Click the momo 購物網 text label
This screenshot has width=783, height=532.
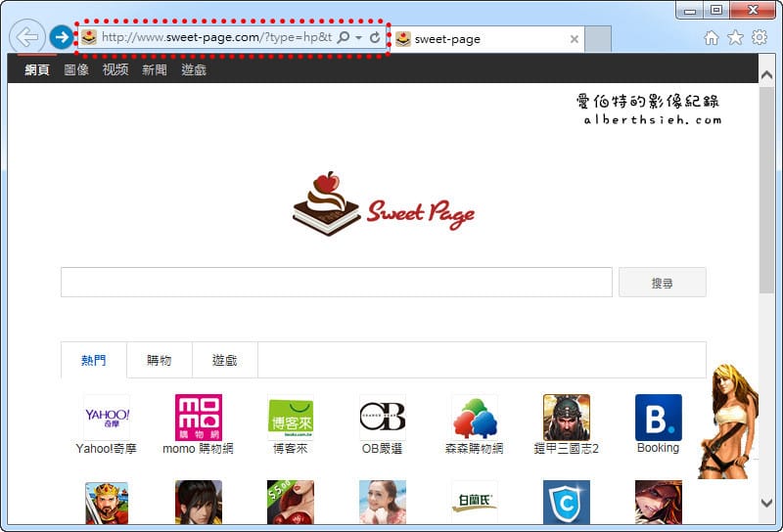199,449
